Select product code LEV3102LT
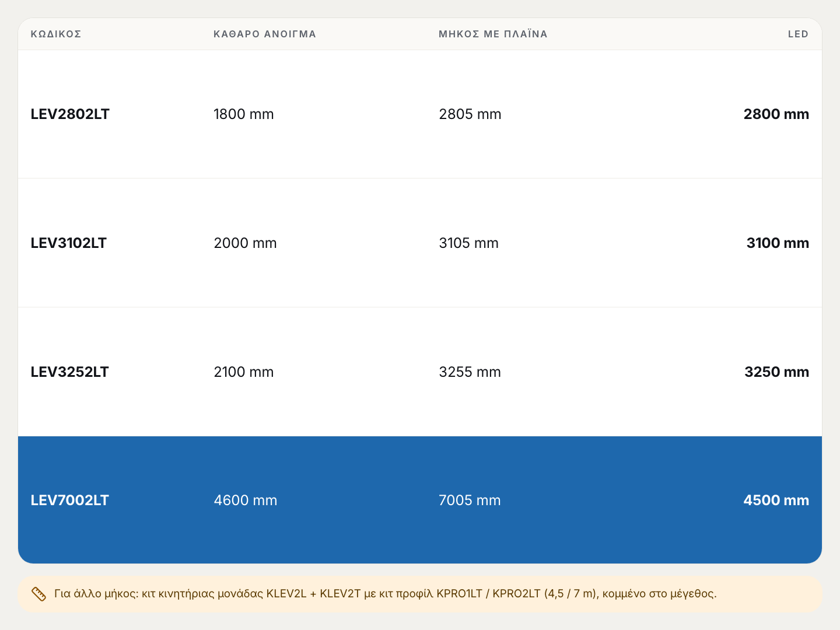840x630 pixels. coord(69,243)
